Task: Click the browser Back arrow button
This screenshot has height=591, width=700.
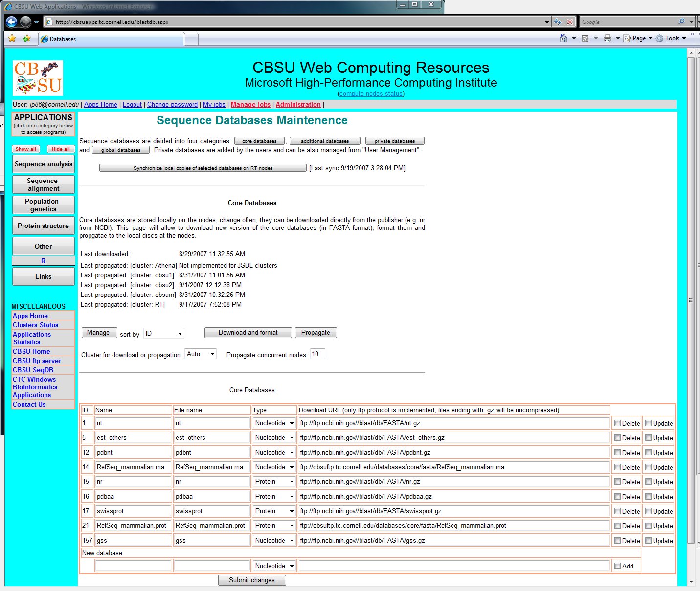Action: pyautogui.click(x=12, y=22)
